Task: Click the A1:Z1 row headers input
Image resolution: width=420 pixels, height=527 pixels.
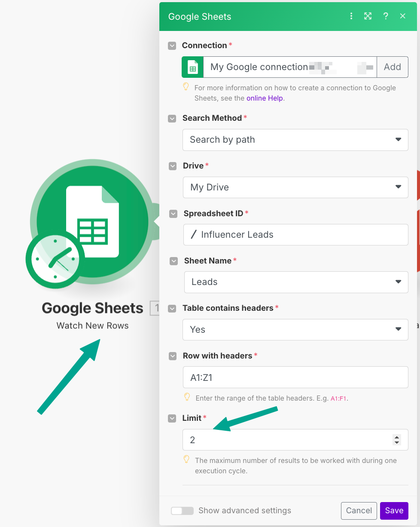Action: point(295,377)
